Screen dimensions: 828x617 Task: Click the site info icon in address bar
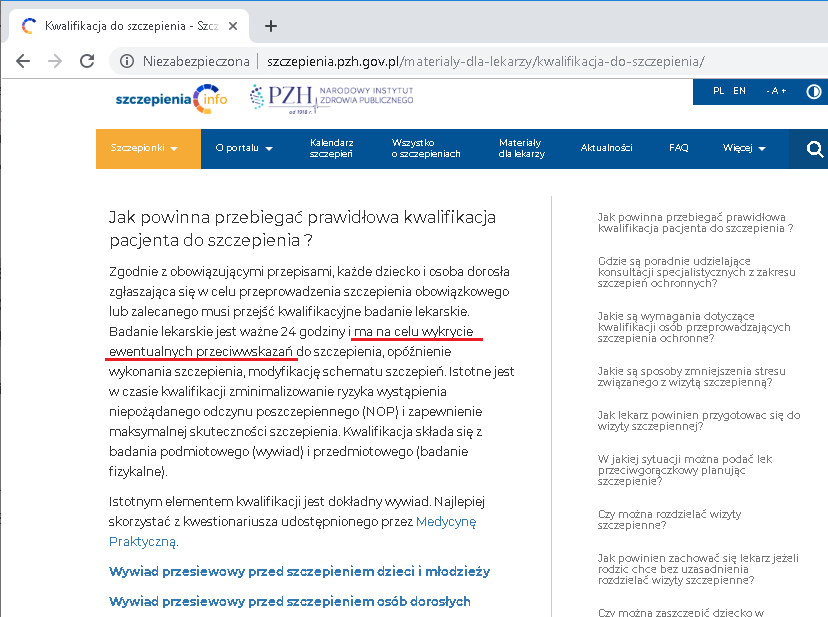[x=127, y=61]
